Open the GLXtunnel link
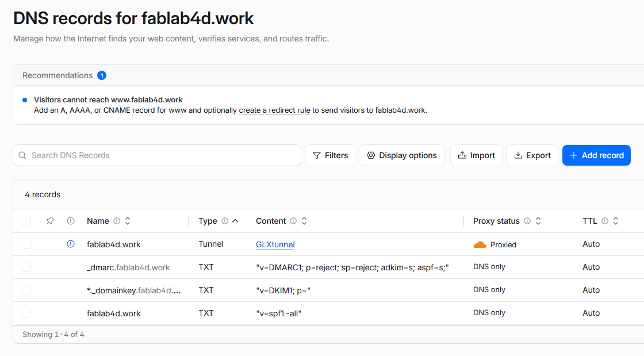The image size is (644, 356). coord(275,245)
